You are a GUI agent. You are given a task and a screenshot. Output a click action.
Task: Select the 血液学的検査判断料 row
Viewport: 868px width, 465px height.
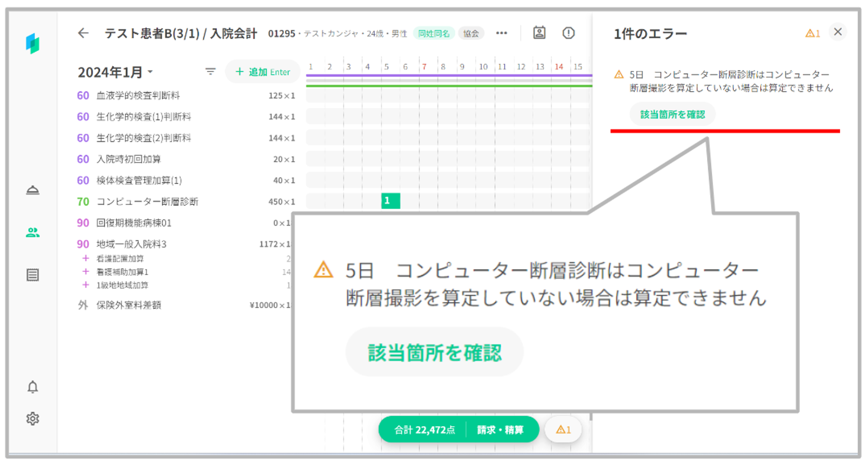click(x=186, y=96)
